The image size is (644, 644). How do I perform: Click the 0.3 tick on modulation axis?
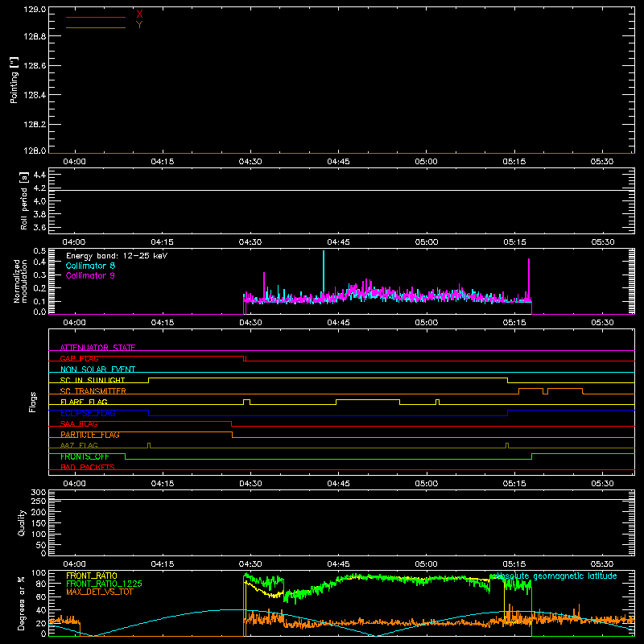point(39,275)
